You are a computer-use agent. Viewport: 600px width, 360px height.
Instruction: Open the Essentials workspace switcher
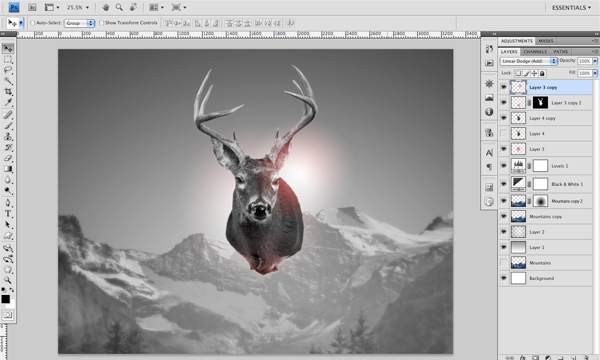[571, 8]
